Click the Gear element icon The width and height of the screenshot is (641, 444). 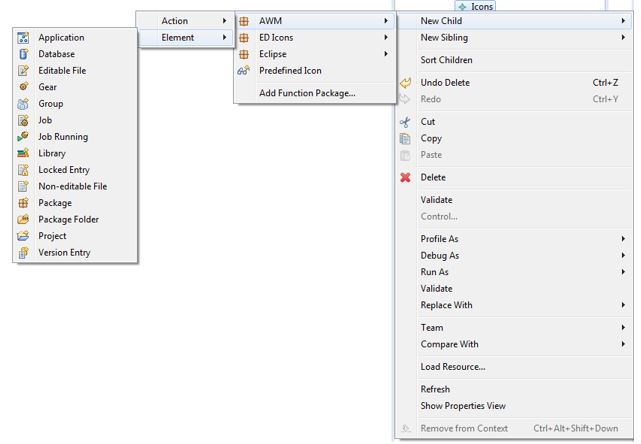[x=23, y=87]
